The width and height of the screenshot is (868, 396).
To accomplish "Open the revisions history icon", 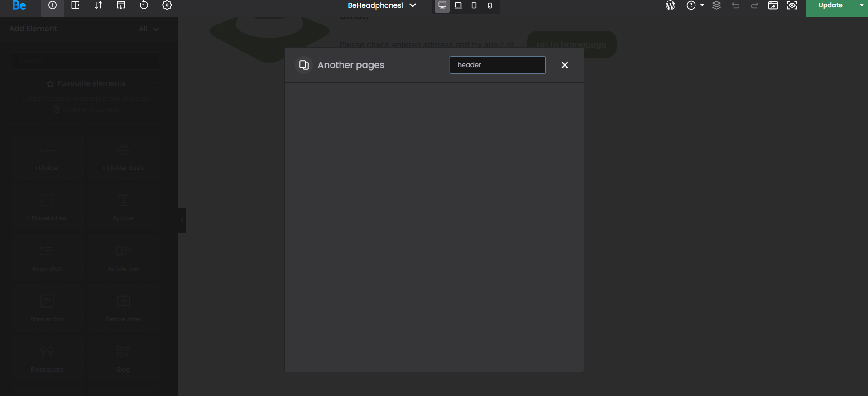I will click(x=144, y=5).
